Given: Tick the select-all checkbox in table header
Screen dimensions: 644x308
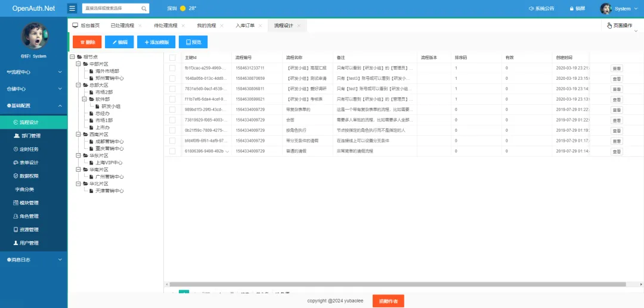Looking at the screenshot, I should point(172,58).
